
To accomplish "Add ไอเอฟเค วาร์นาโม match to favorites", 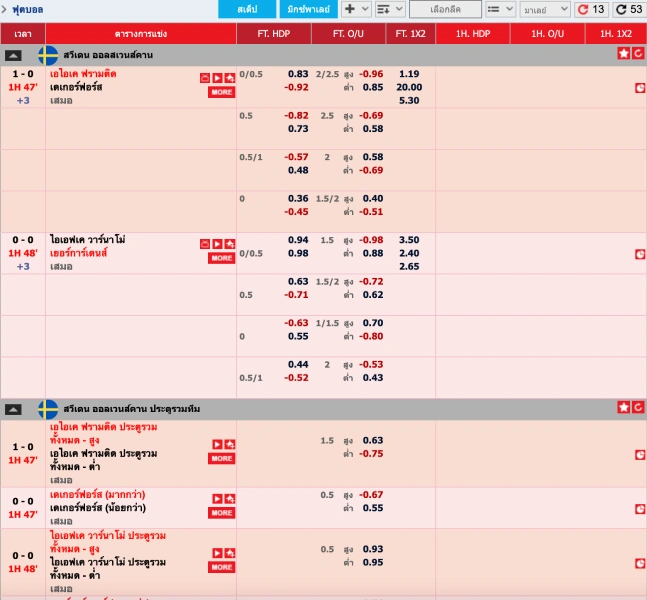I will click(229, 244).
